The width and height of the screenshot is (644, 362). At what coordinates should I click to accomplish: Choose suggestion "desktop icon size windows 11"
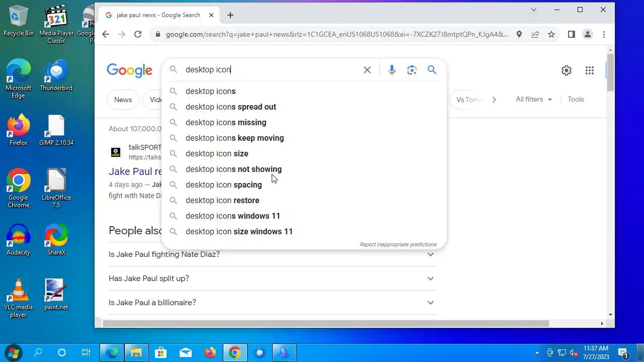pyautogui.click(x=304, y=231)
